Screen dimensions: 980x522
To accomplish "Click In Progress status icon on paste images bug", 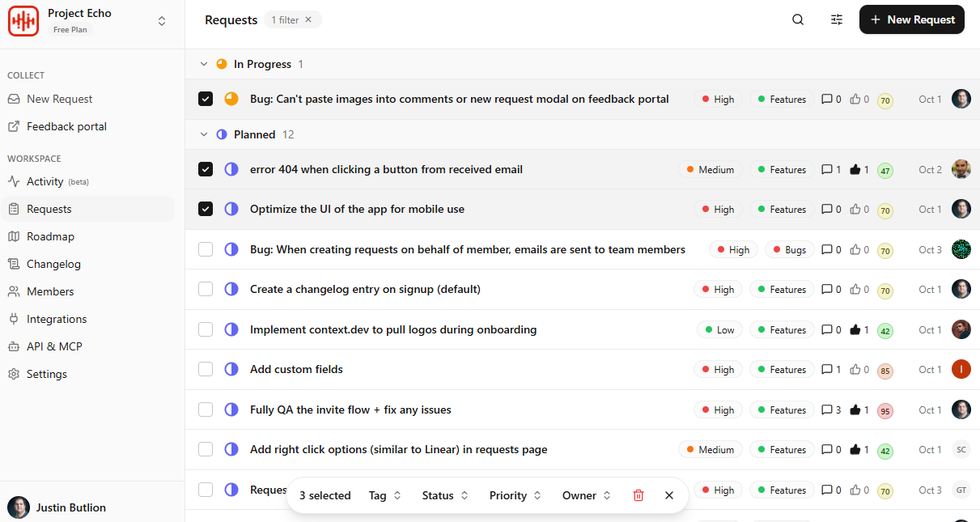I will coord(231,99).
